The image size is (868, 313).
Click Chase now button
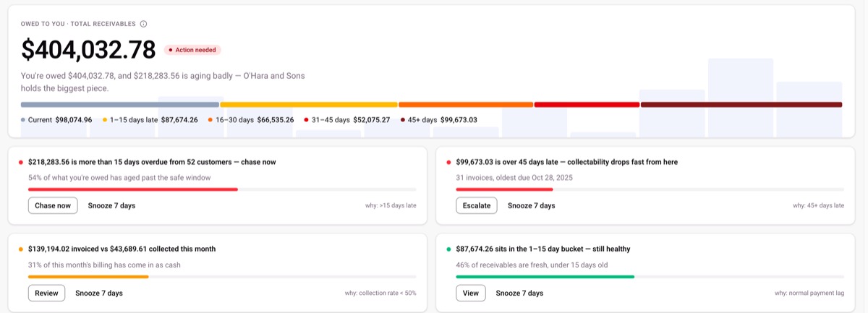coord(53,205)
